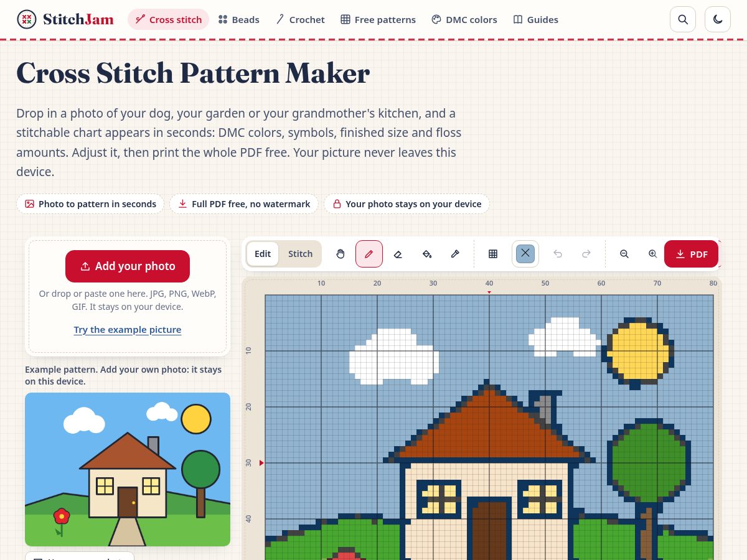This screenshot has height=560, width=747.
Task: Switch to Edit mode
Action: (263, 254)
